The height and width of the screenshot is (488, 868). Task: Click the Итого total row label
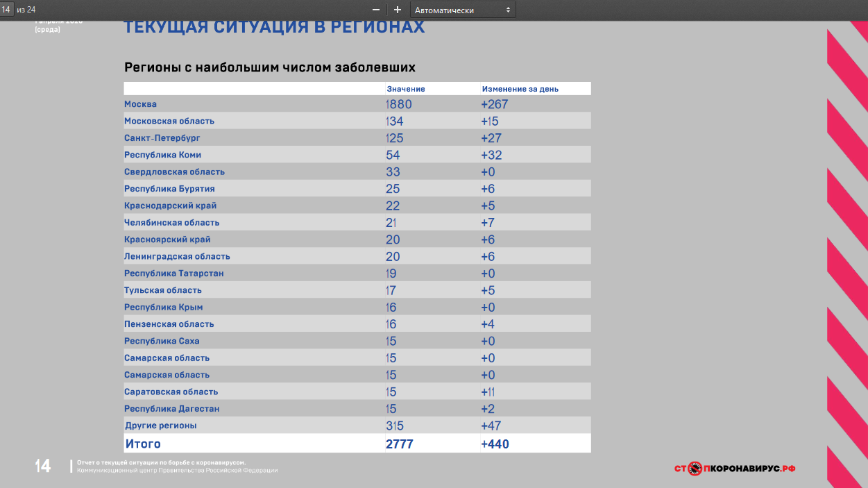[x=143, y=444]
